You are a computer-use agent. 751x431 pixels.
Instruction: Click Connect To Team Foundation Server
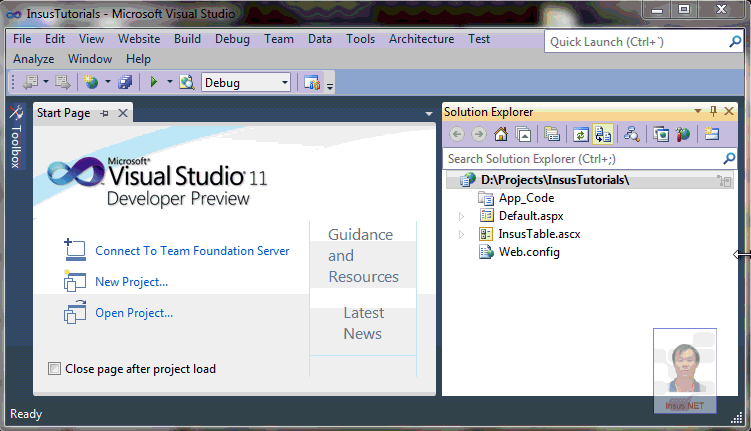(x=192, y=251)
